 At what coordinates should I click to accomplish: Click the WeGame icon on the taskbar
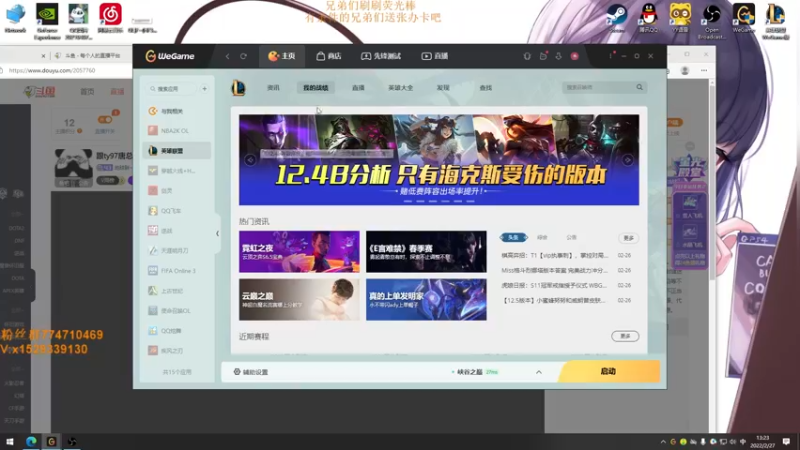(x=52, y=441)
